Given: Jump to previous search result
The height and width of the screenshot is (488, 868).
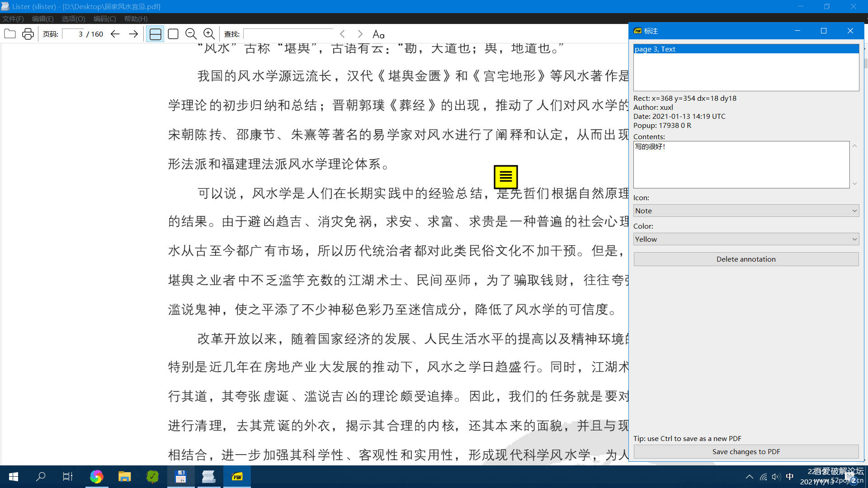Looking at the screenshot, I should click(x=343, y=34).
